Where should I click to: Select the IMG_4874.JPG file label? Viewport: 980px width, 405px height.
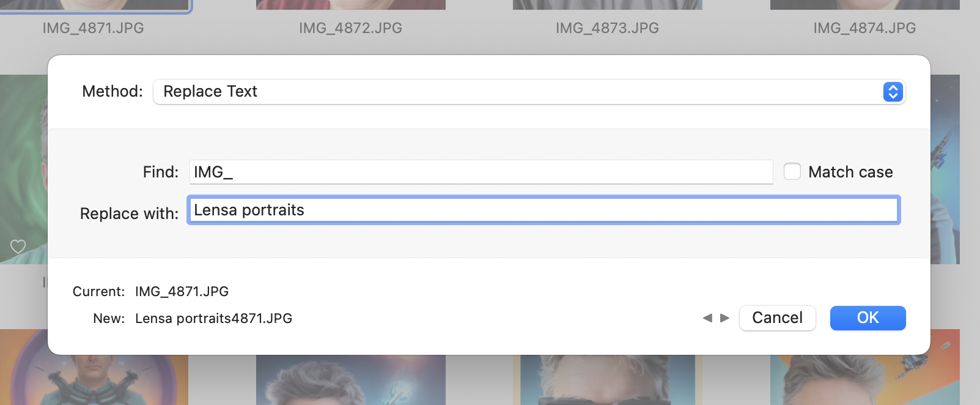point(864,28)
